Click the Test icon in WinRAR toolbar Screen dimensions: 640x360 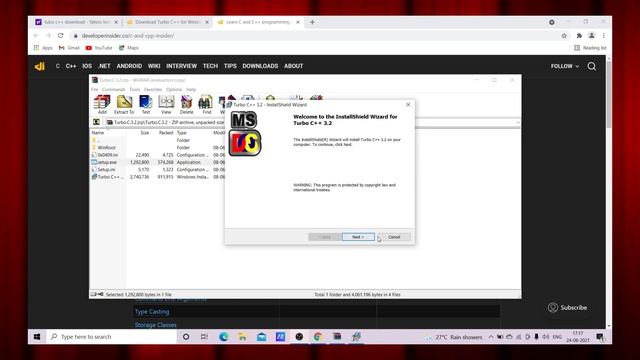146,104
